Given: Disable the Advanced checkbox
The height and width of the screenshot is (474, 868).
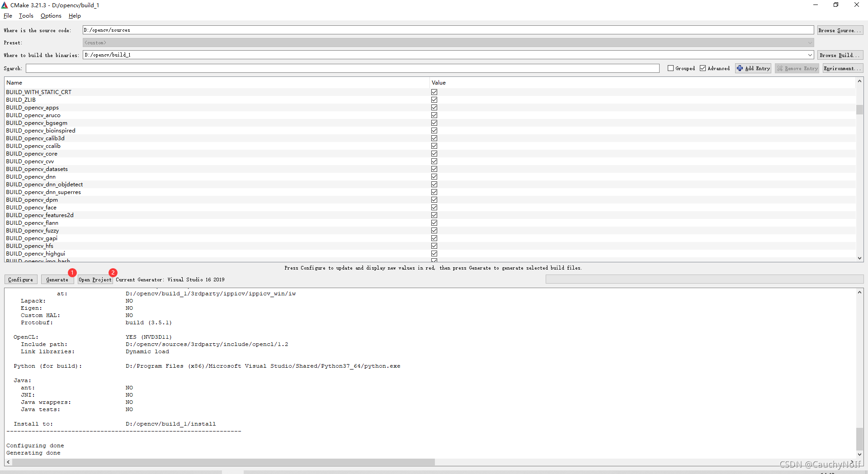Looking at the screenshot, I should coord(703,68).
